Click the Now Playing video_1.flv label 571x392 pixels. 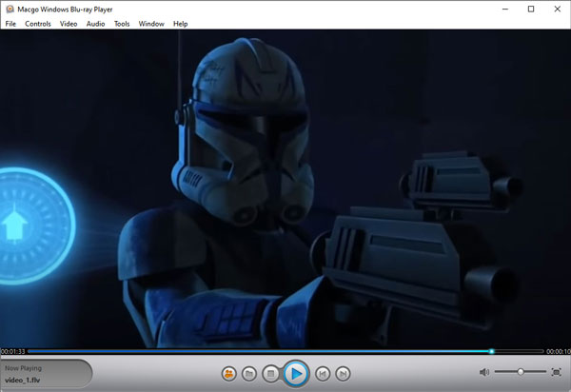click(46, 374)
